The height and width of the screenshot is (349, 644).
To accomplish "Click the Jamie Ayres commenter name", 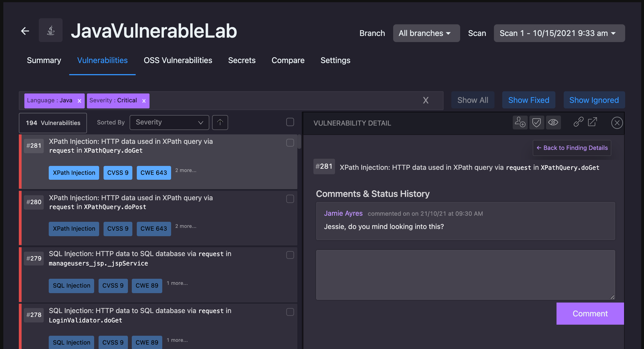I will point(343,213).
